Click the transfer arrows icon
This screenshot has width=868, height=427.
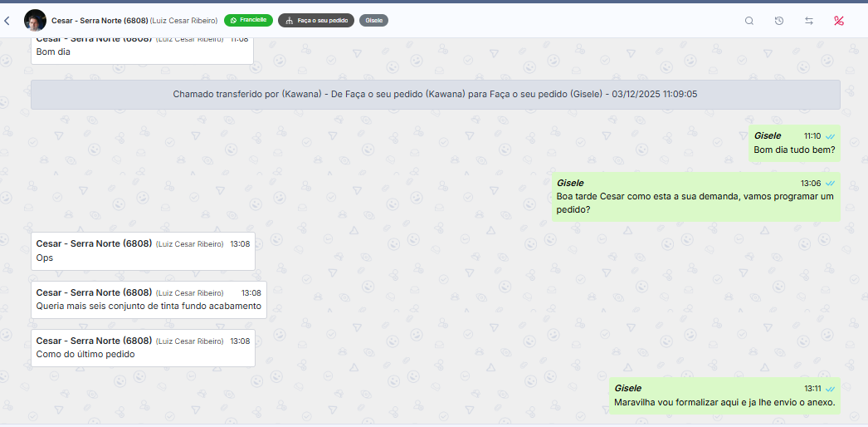[x=809, y=21]
